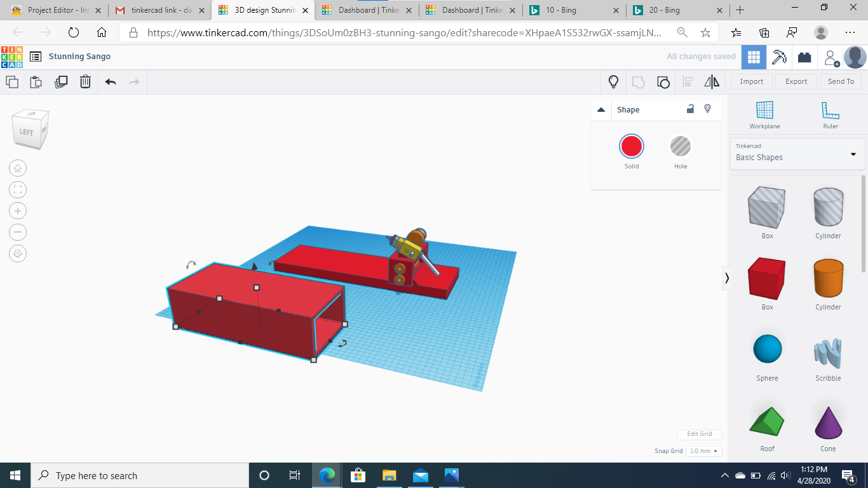Invite a collaborator with the add-person icon

point(831,58)
